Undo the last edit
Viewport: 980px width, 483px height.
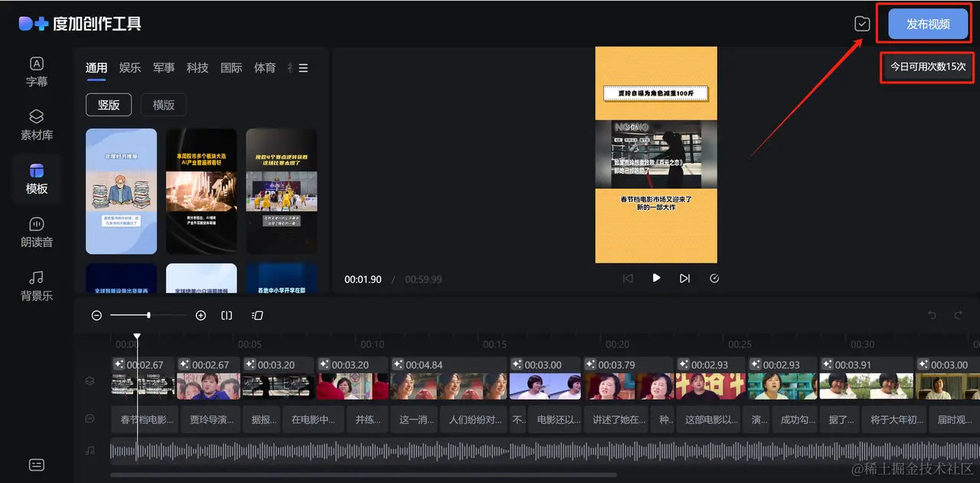coord(932,315)
